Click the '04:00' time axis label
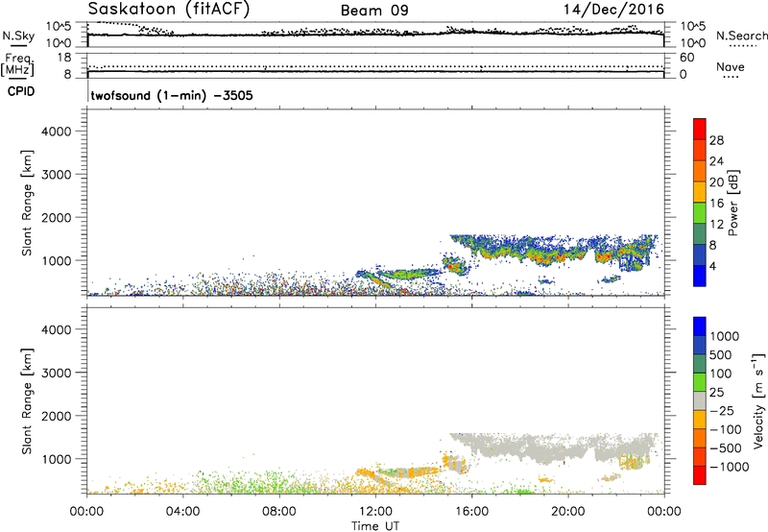 point(182,512)
